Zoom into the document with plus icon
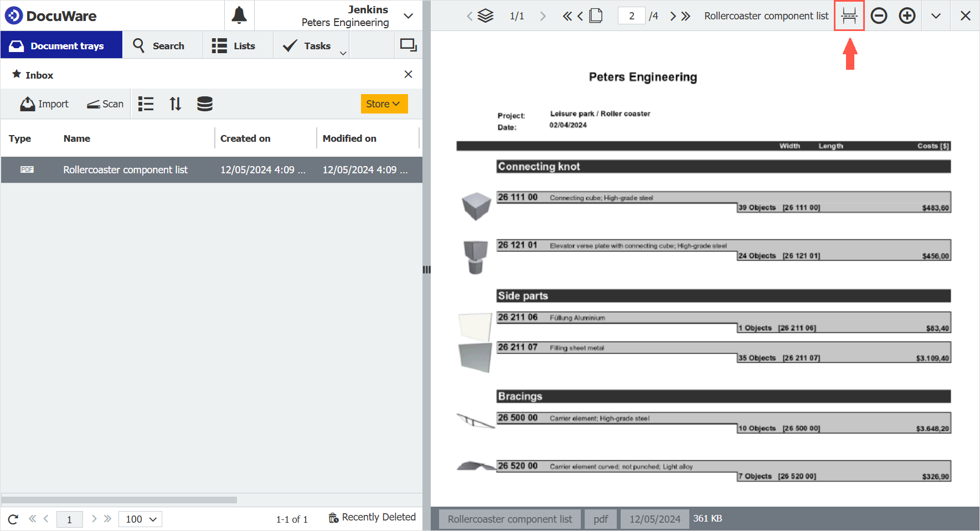The image size is (980, 531). [x=907, y=16]
